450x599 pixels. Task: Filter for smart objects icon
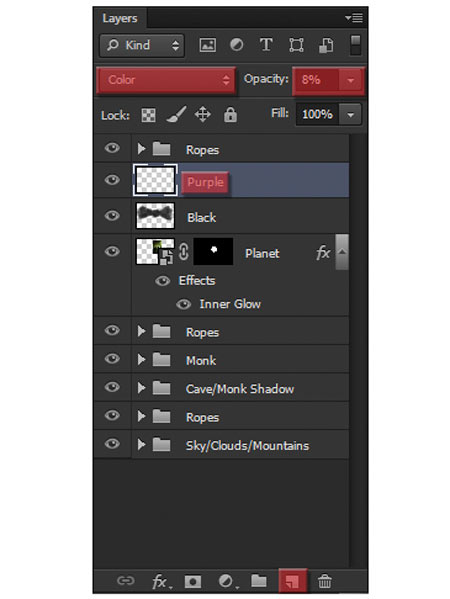point(326,45)
